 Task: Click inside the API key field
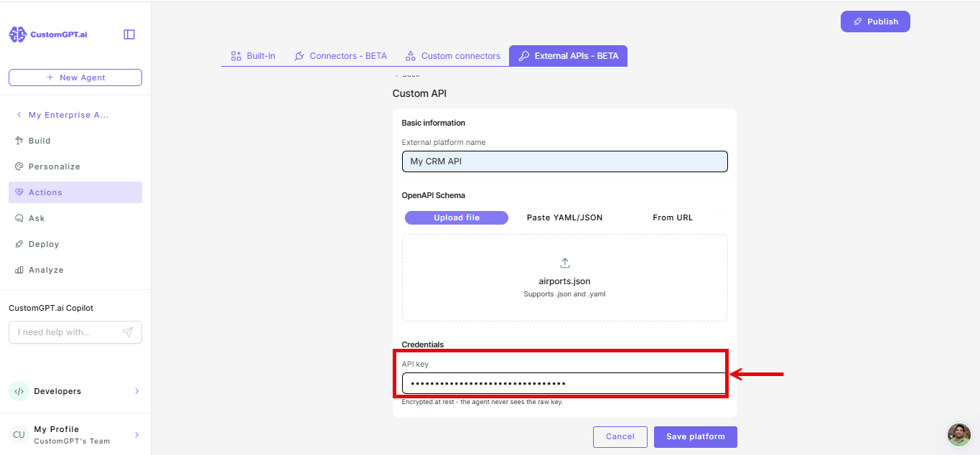[564, 383]
